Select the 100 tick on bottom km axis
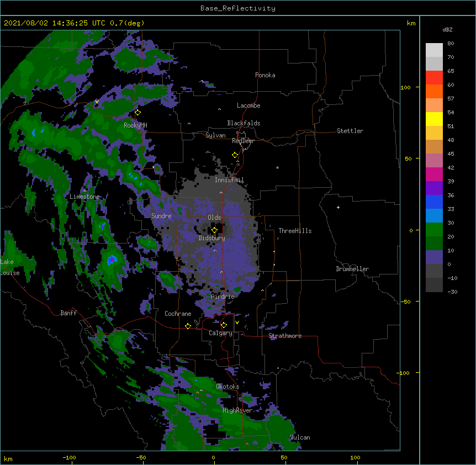This screenshot has width=476, height=465. click(x=355, y=457)
